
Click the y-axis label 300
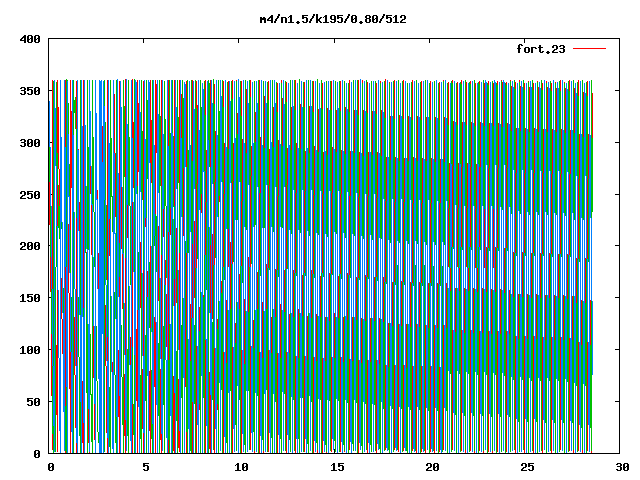[x=30, y=143]
